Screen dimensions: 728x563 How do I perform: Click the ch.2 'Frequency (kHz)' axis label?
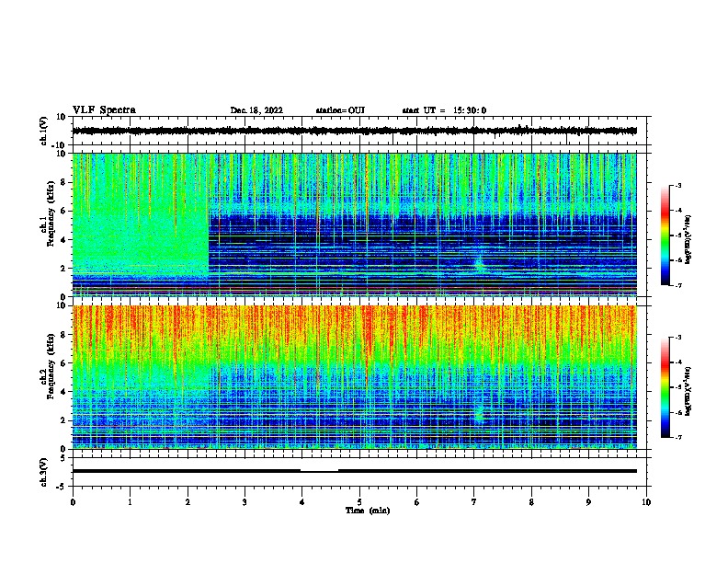coord(50,366)
